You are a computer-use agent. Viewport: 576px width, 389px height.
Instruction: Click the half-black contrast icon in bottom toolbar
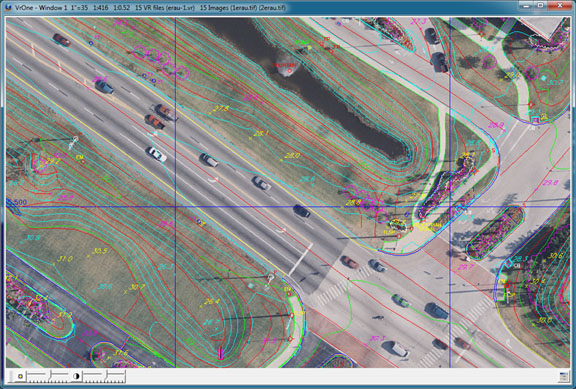click(x=76, y=376)
